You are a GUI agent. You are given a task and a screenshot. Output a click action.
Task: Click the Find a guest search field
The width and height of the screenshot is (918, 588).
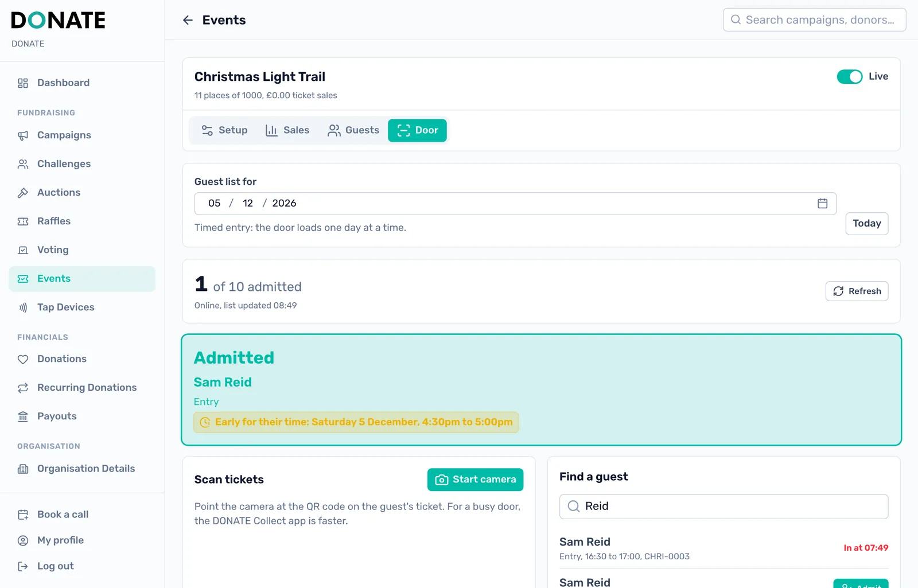click(x=723, y=507)
